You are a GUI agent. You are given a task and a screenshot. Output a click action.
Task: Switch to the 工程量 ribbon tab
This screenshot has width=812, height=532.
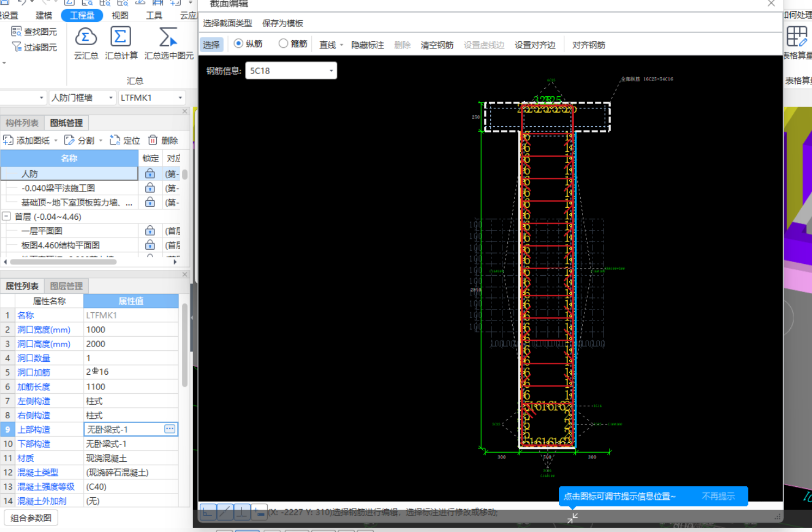pyautogui.click(x=82, y=16)
